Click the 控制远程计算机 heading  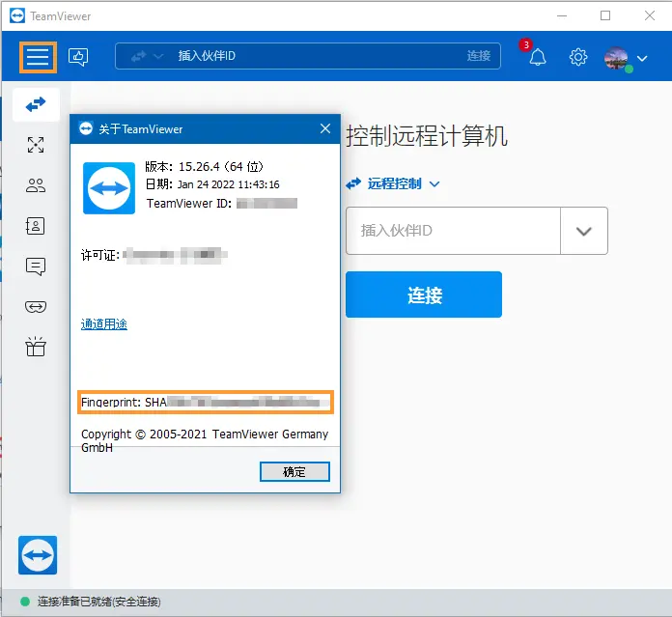[427, 136]
